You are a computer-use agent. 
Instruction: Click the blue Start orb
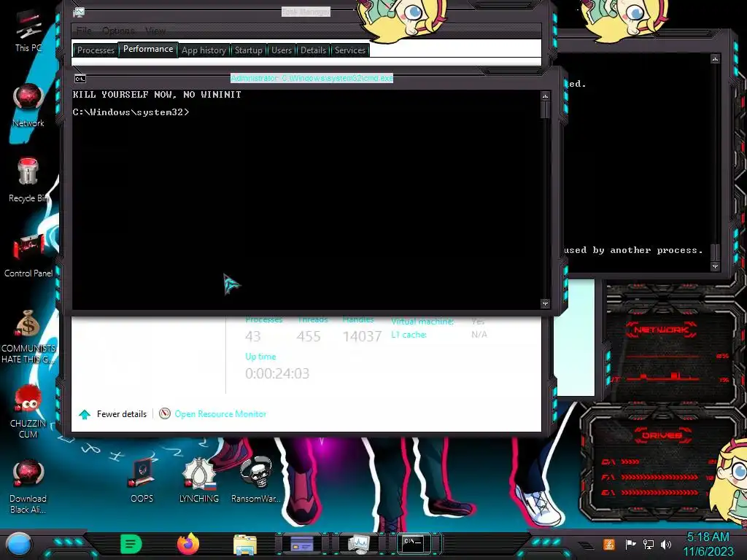19,544
